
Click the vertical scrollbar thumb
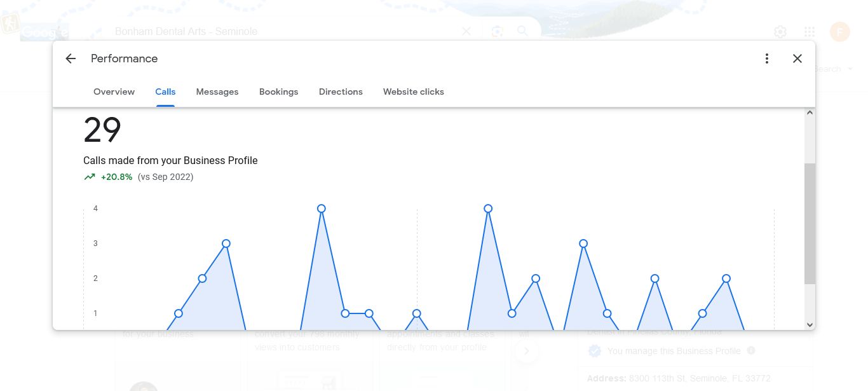tap(810, 223)
